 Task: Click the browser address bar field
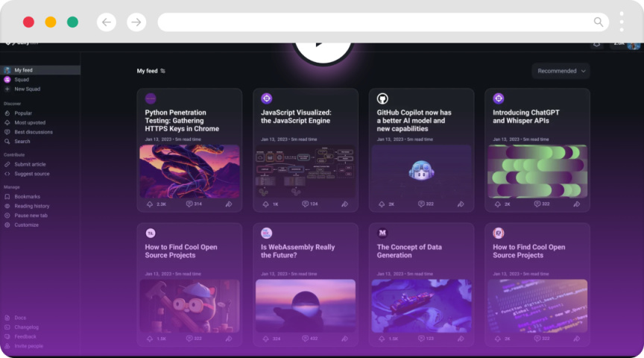[x=384, y=22]
